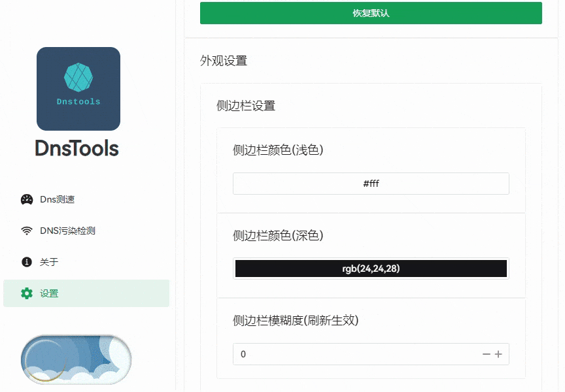
Task: Click the light sidebar color field #fff
Action: click(x=371, y=184)
